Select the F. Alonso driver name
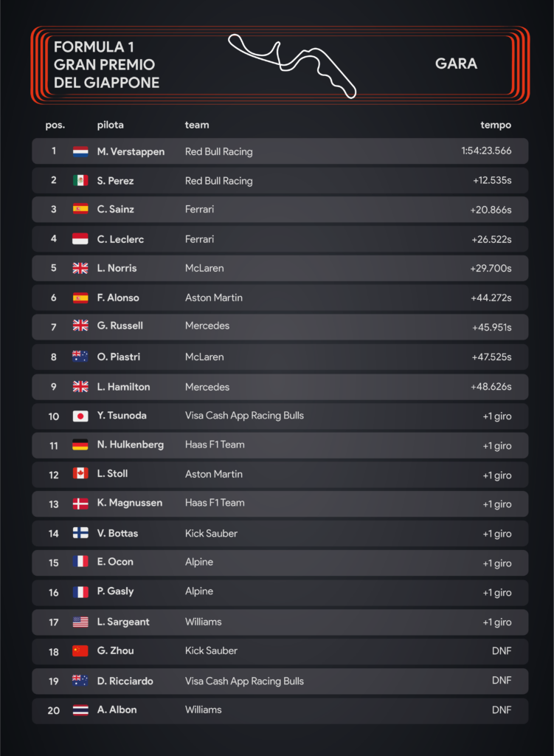The image size is (554, 756). (118, 298)
